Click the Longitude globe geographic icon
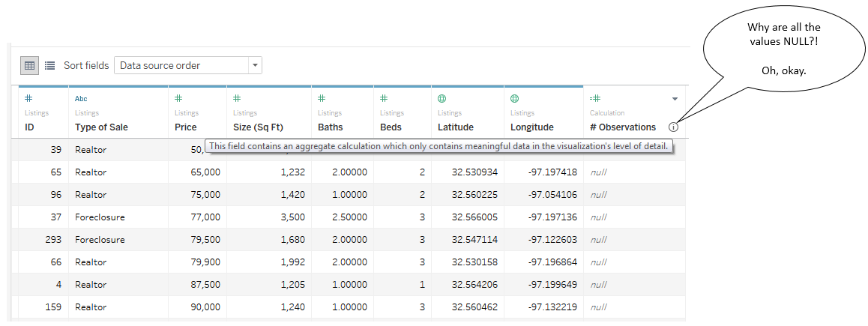 (x=515, y=98)
